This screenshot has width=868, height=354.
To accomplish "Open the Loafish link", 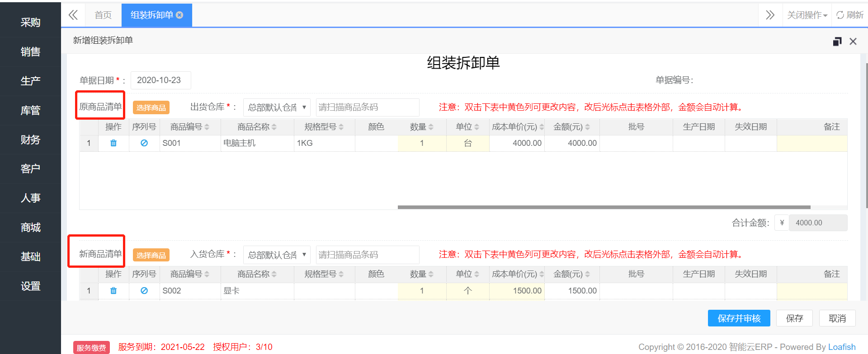I will point(842,347).
